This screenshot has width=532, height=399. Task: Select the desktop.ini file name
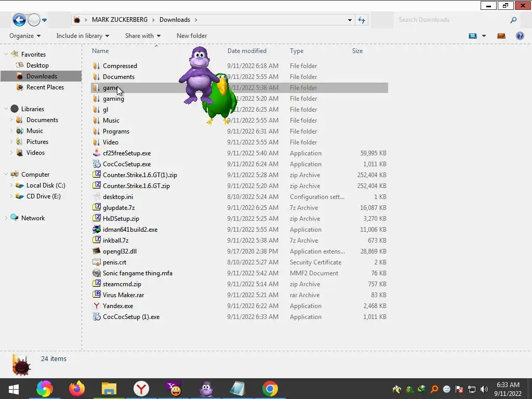[x=118, y=197]
